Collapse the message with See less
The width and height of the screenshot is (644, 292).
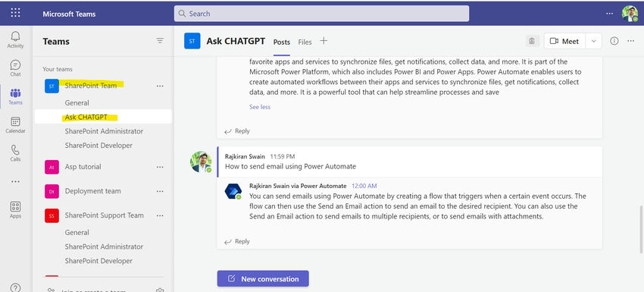(x=260, y=107)
